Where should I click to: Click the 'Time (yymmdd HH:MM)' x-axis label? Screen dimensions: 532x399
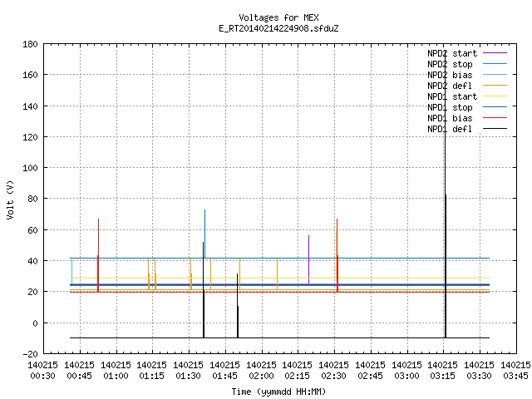click(278, 392)
